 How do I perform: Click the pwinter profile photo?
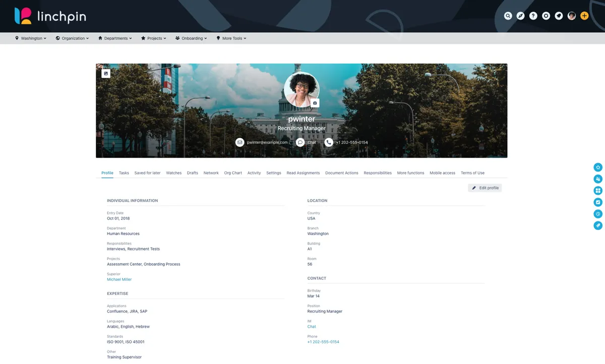click(301, 90)
